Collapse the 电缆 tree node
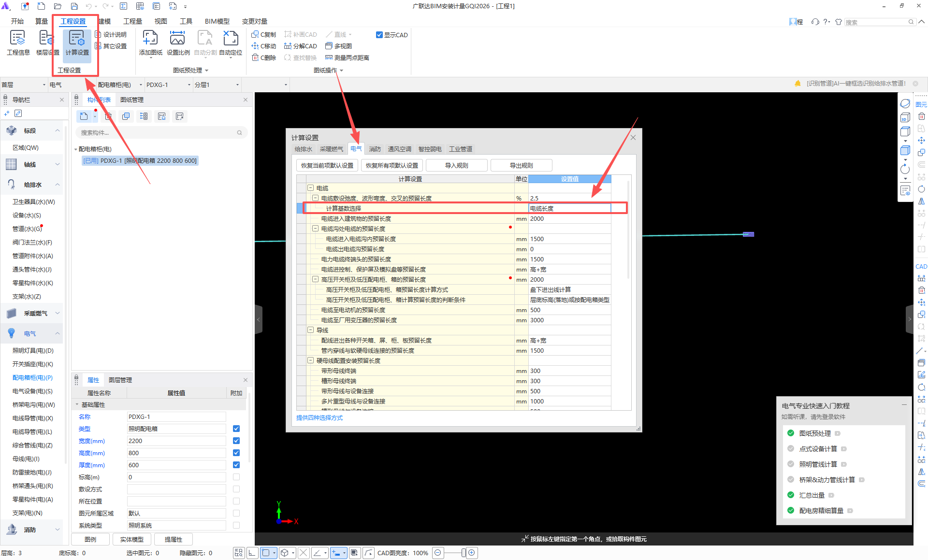 pyautogui.click(x=310, y=188)
